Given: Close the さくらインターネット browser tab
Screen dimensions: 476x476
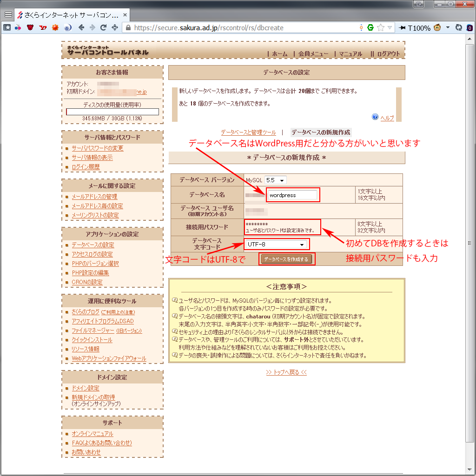Looking at the screenshot, I should [x=125, y=15].
